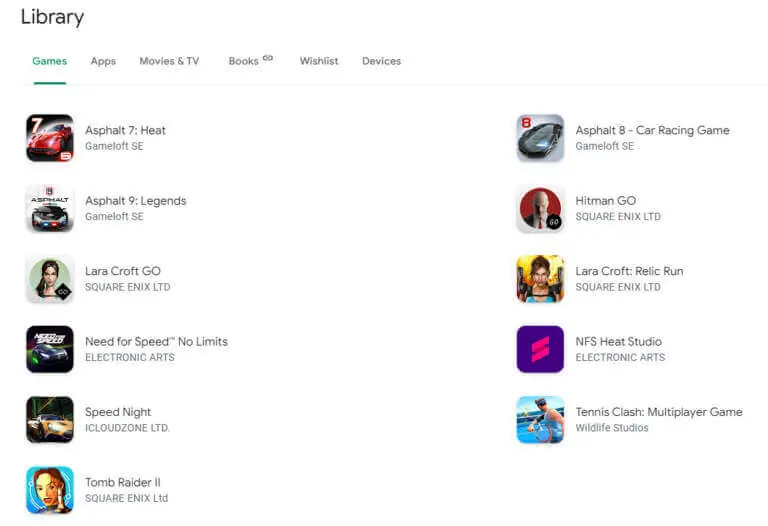Select the Lara Croft GO icon

click(50, 279)
